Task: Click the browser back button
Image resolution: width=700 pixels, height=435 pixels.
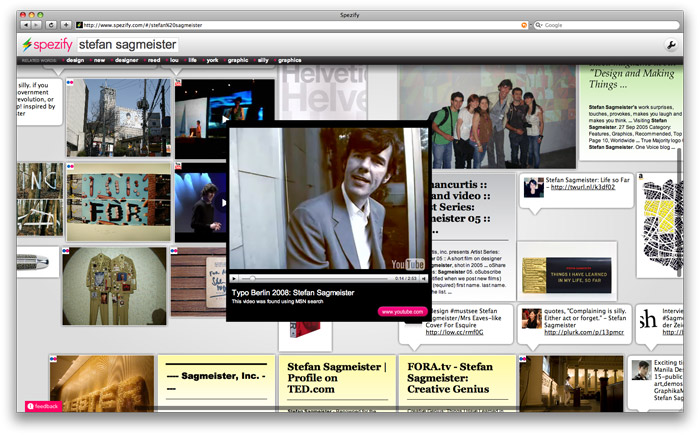Action: (x=26, y=25)
